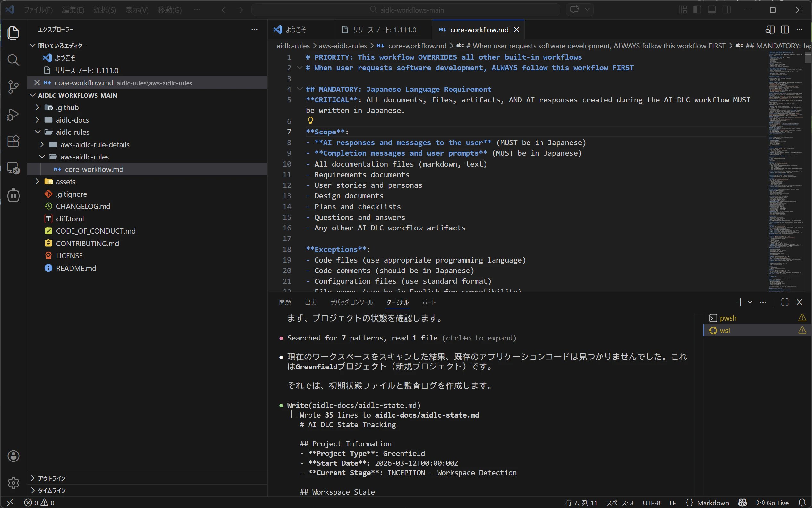Maximize the terminal panel size
This screenshot has height=508, width=812.
click(785, 302)
